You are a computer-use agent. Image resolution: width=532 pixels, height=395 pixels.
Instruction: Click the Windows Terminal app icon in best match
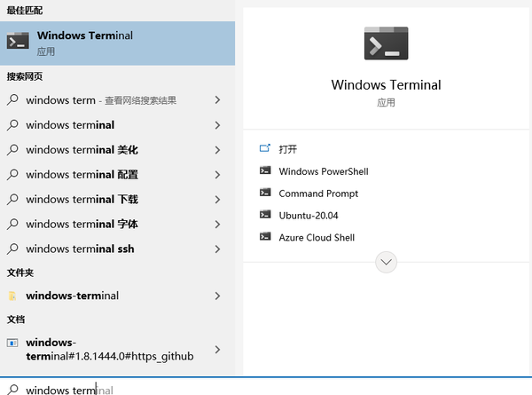click(x=18, y=41)
